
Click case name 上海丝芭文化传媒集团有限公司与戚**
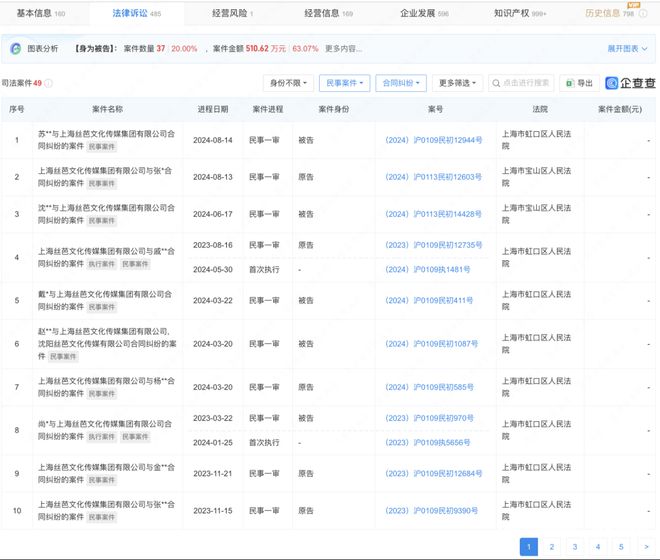(x=106, y=257)
